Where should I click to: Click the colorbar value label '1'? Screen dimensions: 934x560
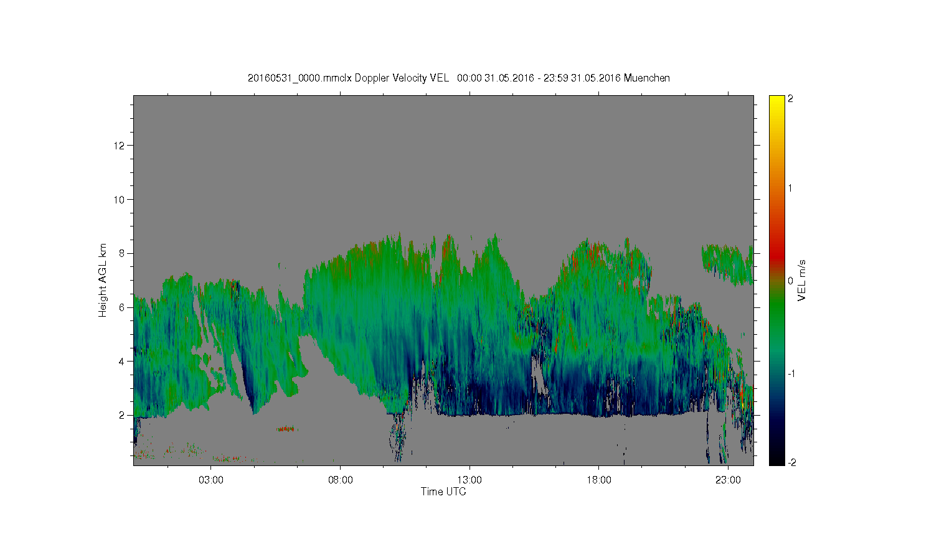pyautogui.click(x=790, y=188)
